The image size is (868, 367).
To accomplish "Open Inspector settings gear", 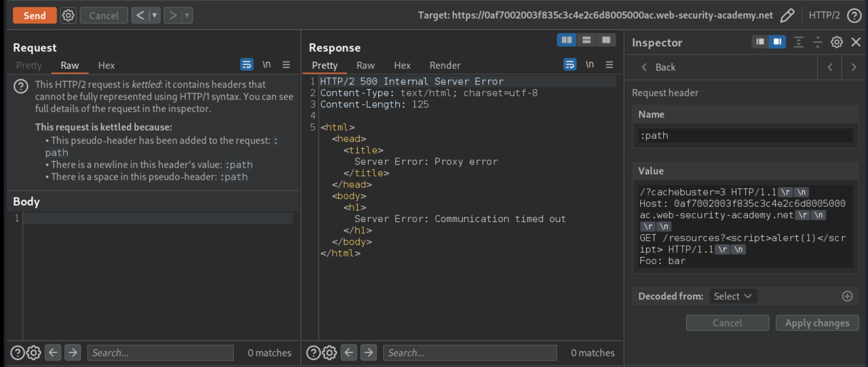I will point(837,42).
